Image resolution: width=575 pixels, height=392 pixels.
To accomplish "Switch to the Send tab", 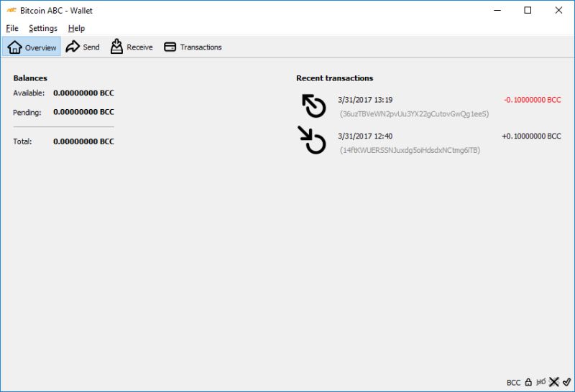I will 83,47.
